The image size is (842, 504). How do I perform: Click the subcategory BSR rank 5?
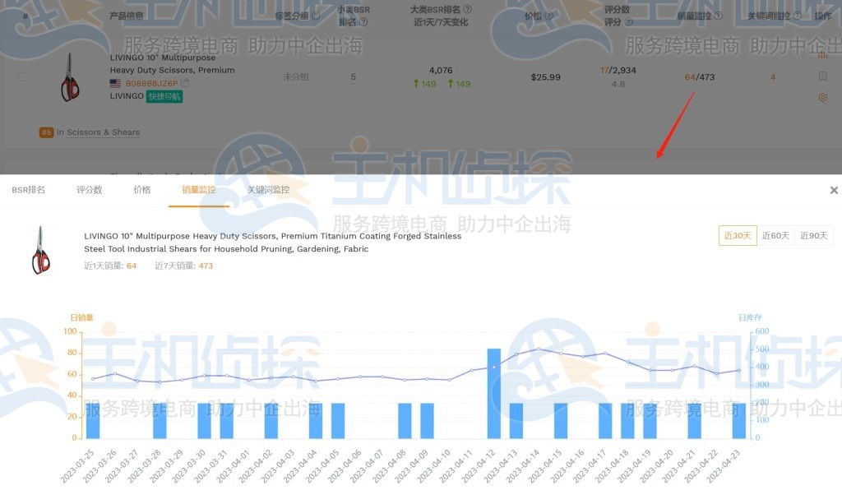tap(354, 76)
